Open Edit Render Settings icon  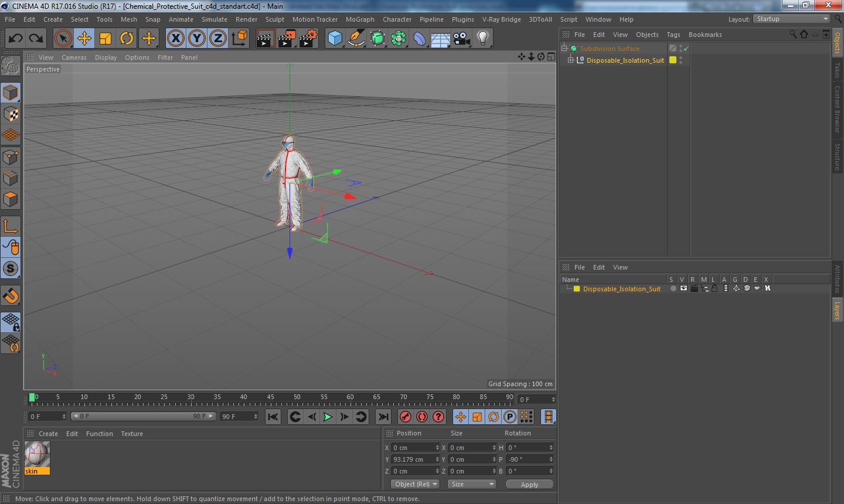(308, 39)
